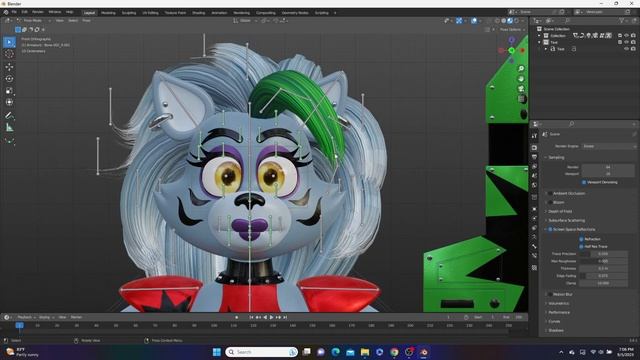This screenshot has height=360, width=640.
Task: Hide the Collection via eye icon
Action: pyautogui.click(x=627, y=36)
